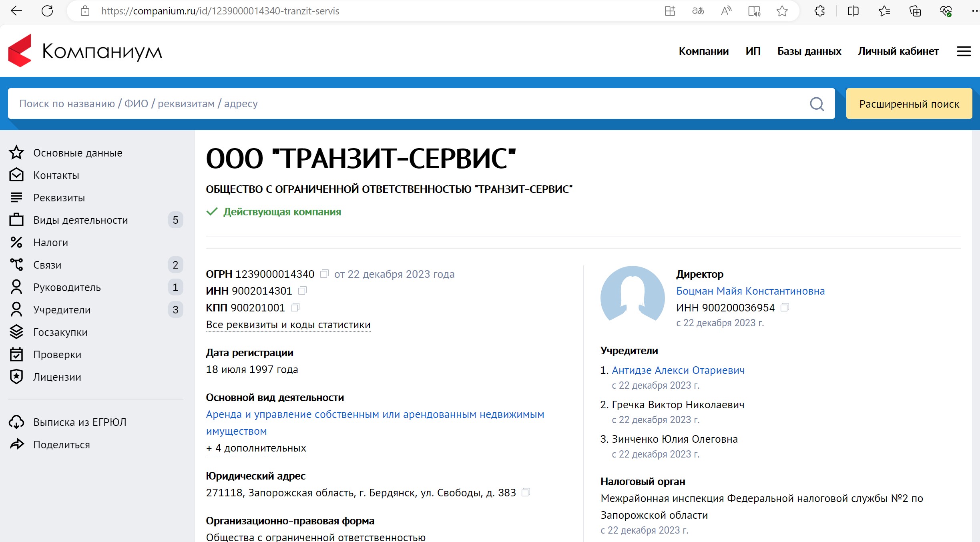
Task: Open browser essentials heart icon
Action: 946,11
